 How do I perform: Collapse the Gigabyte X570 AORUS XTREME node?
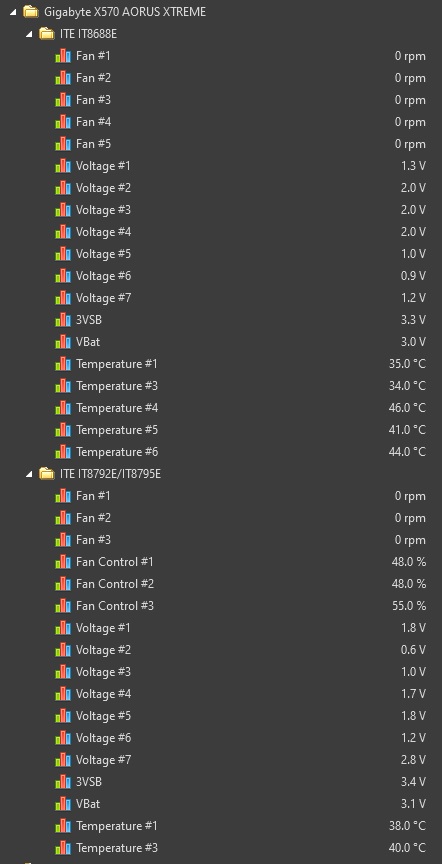[x=13, y=12]
